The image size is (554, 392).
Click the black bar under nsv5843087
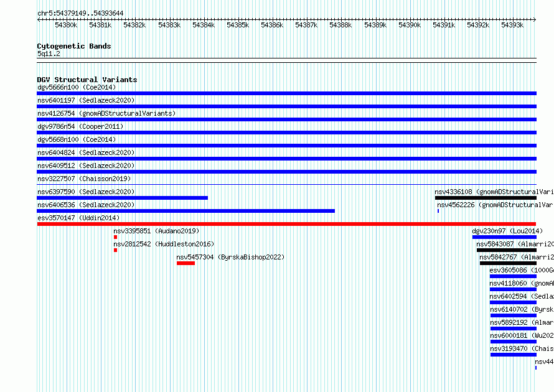pyautogui.click(x=507, y=250)
